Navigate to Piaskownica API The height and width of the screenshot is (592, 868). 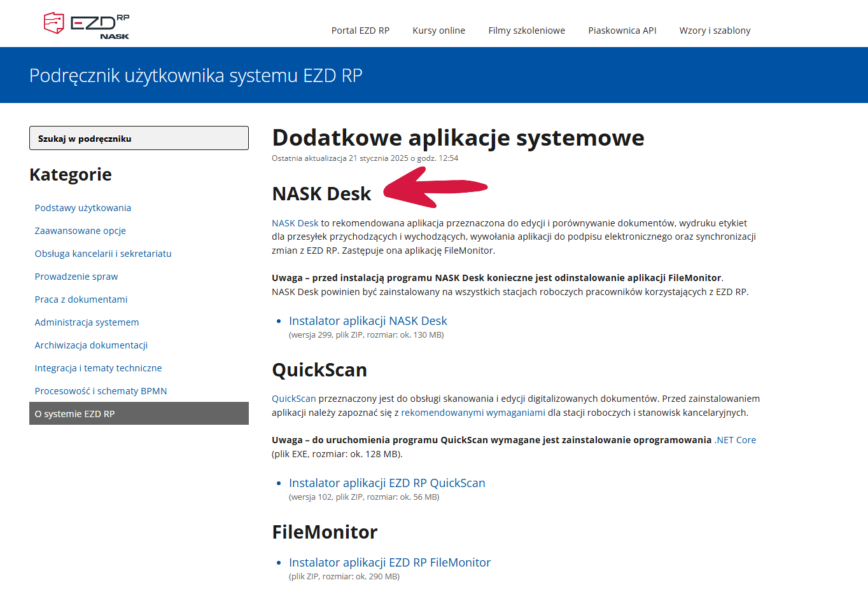(622, 31)
